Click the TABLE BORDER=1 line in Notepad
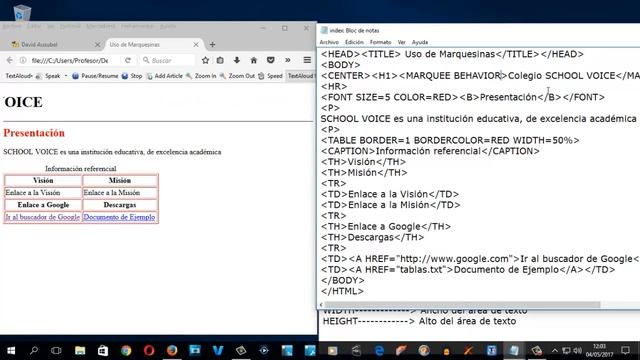The height and width of the screenshot is (360, 640). [x=450, y=140]
